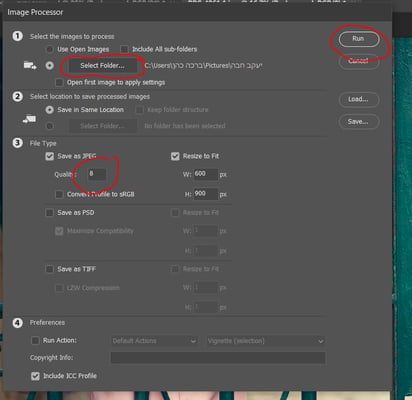Expand the Vignette (selection) action dropdown

[x=266, y=341]
